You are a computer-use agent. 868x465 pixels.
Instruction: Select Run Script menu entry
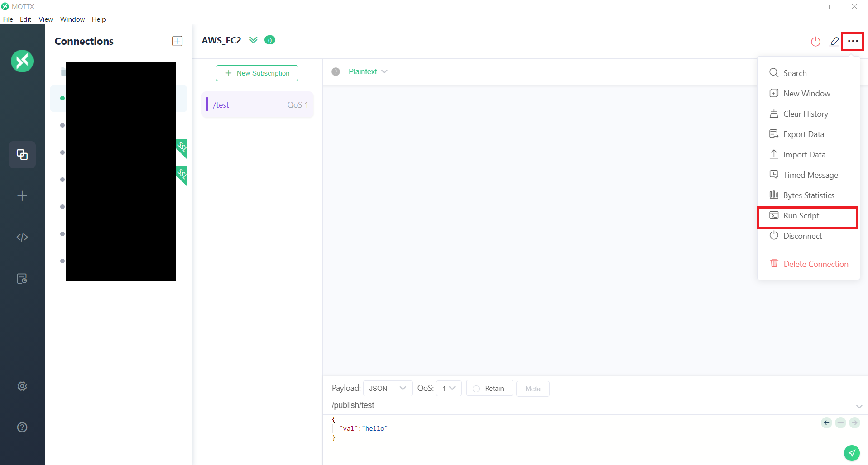point(808,216)
